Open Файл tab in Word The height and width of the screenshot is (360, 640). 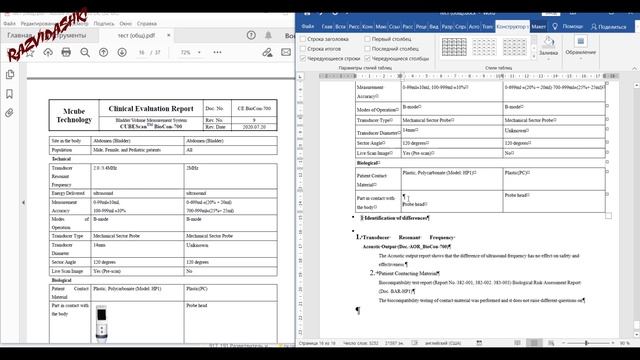point(308,27)
